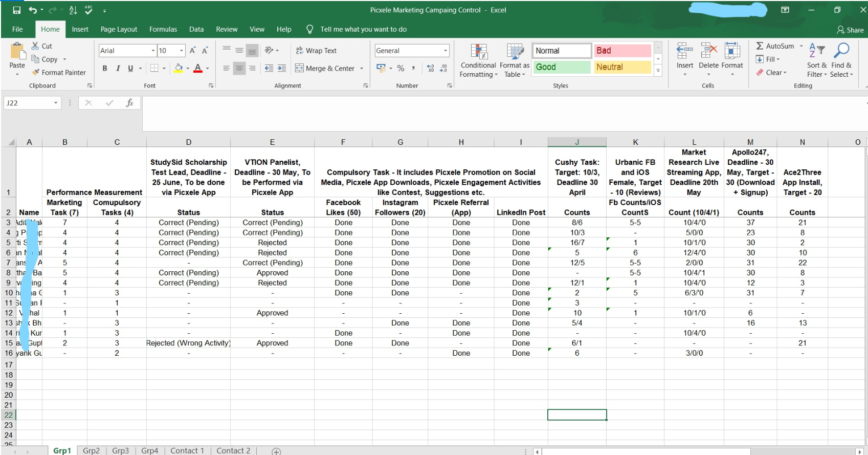Open the font size dropdown
This screenshot has height=455, width=868.
182,50
